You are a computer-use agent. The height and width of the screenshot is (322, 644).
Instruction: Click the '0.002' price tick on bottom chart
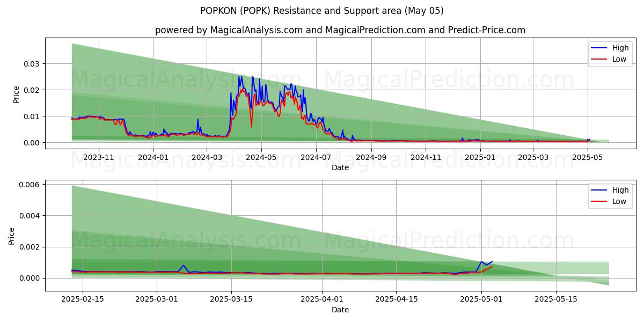[31, 247]
